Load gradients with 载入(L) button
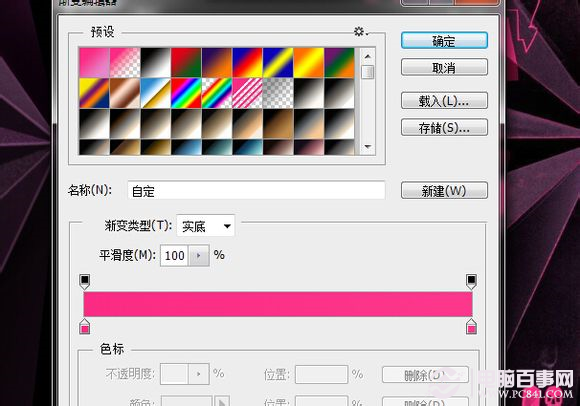 coord(444,100)
